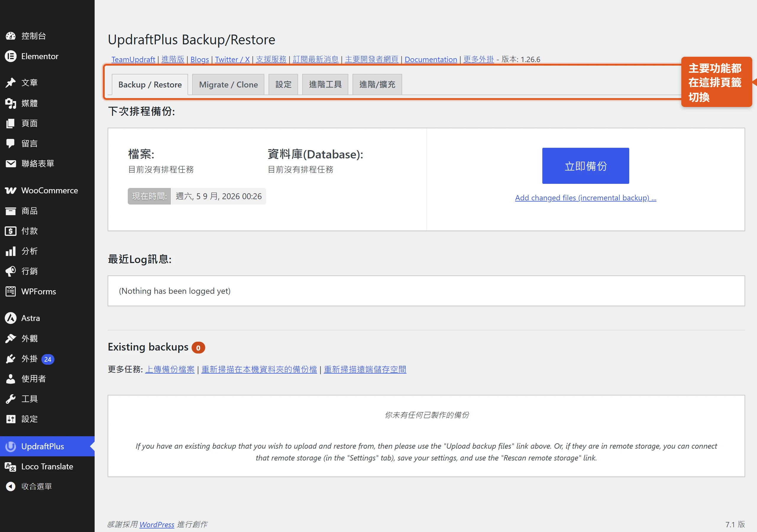Click 重新掃描在本機資料夾的備份檔 link
Image resolution: width=757 pixels, height=532 pixels.
[259, 369]
